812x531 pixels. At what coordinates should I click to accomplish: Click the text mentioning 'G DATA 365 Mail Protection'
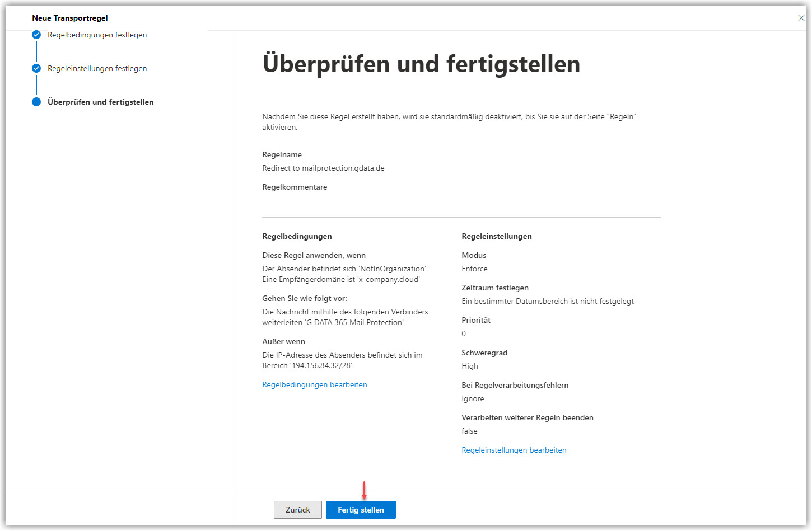coord(345,317)
